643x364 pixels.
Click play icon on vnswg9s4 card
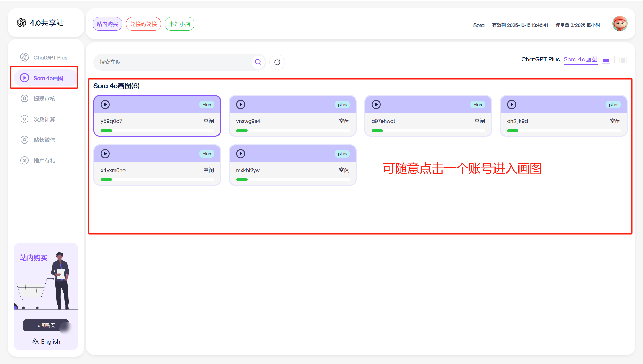click(241, 105)
